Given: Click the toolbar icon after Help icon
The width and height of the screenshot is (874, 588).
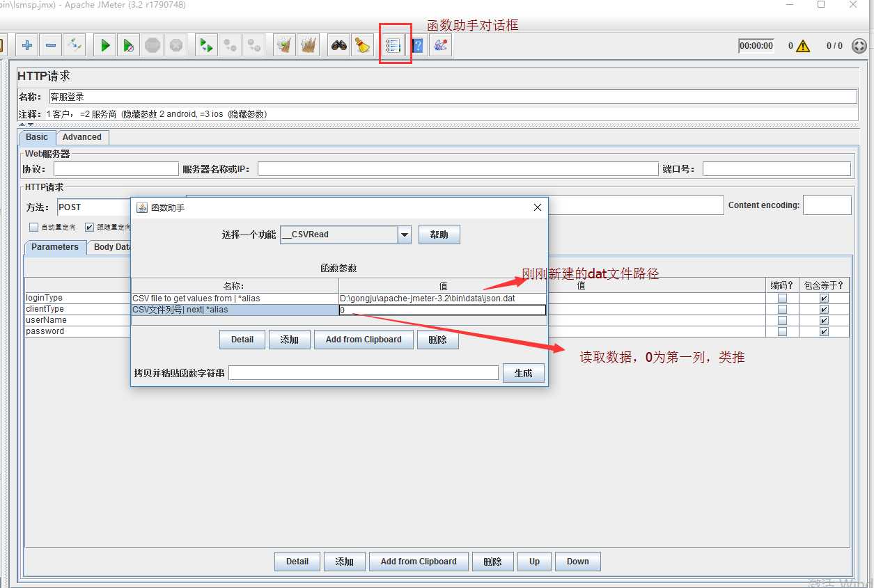Looking at the screenshot, I should coord(440,46).
